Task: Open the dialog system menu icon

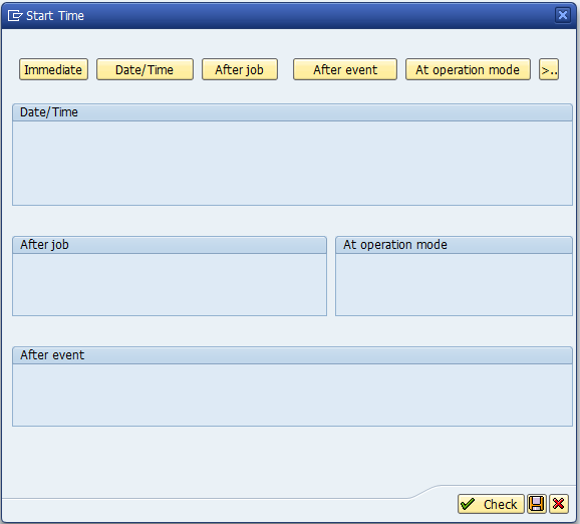Action: [15, 16]
